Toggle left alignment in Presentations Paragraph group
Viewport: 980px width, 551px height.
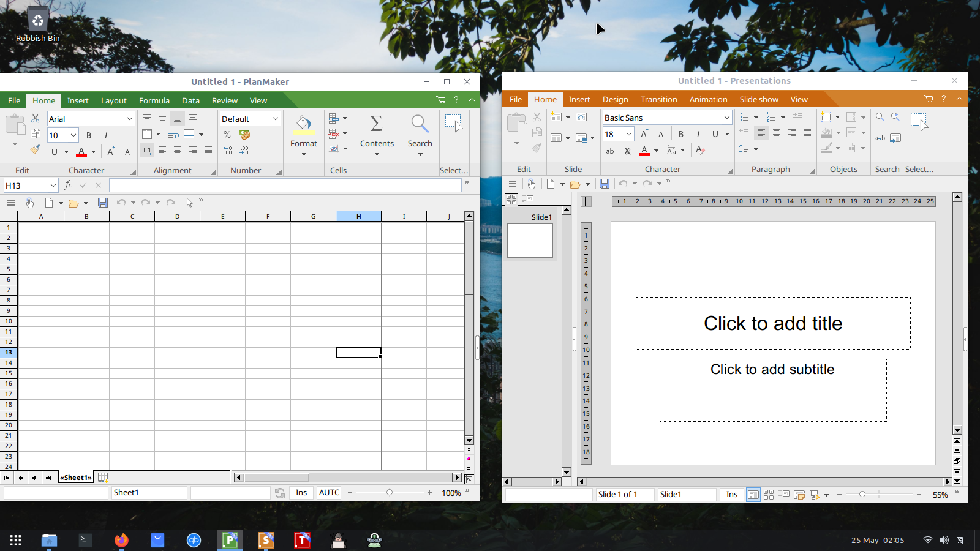761,133
